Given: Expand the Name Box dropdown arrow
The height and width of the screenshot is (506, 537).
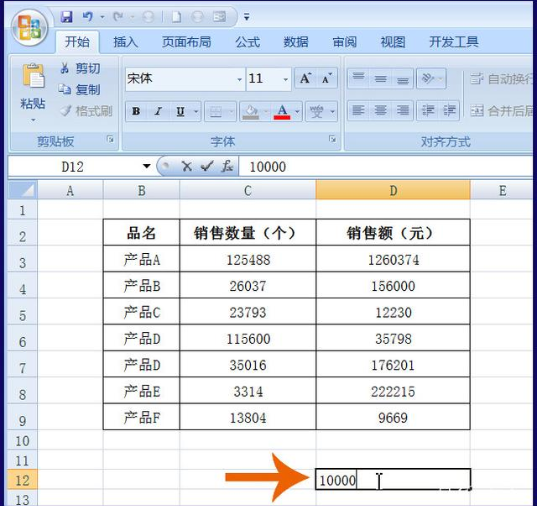Looking at the screenshot, I should [x=147, y=166].
